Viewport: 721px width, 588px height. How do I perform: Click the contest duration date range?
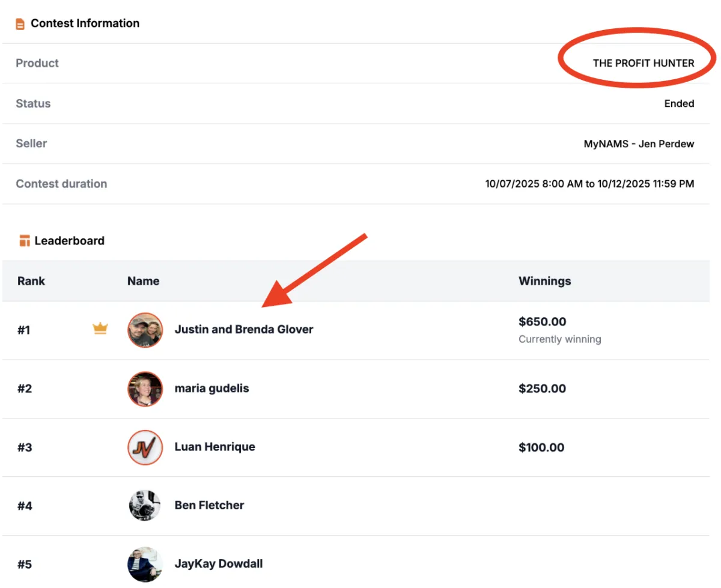click(590, 184)
